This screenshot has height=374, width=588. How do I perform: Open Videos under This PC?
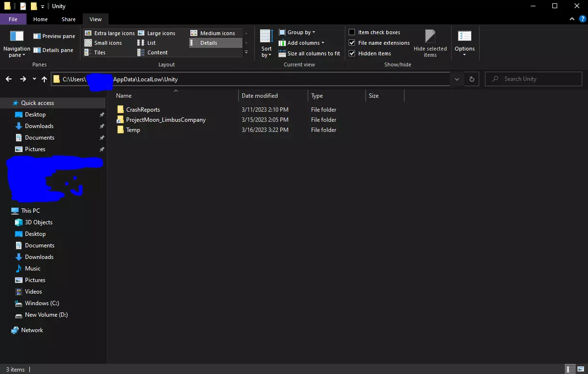33,292
